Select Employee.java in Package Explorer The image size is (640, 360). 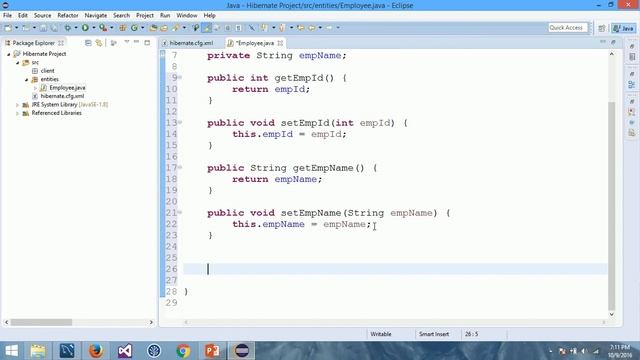click(x=67, y=88)
